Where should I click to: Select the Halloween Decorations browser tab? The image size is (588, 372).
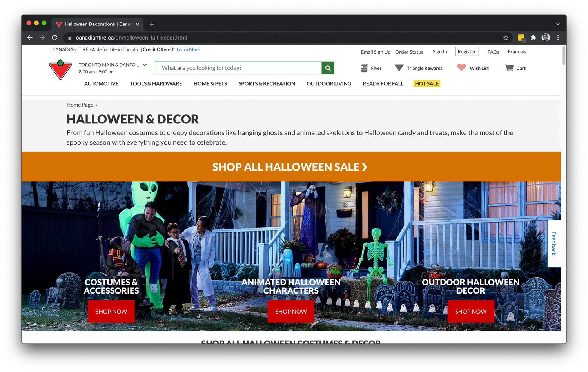[98, 24]
